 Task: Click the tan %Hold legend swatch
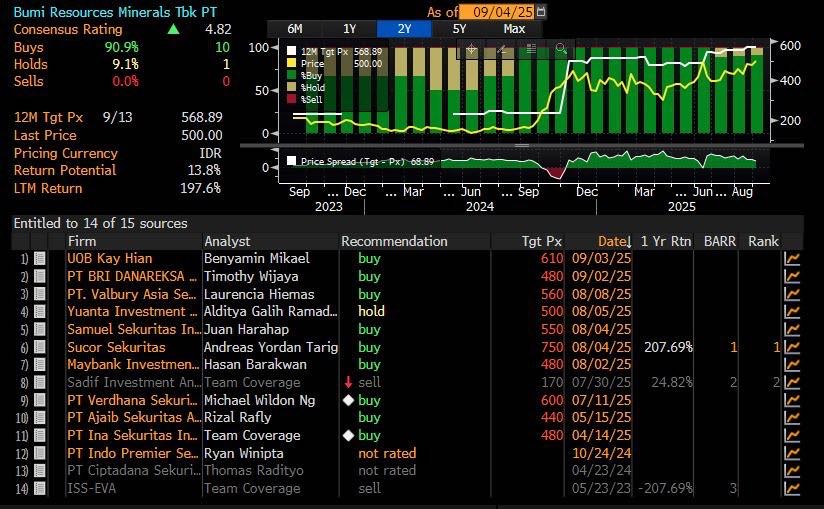291,87
